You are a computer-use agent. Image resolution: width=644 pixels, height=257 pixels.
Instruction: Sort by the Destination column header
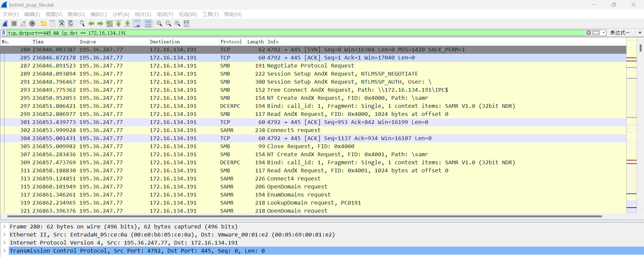(x=183, y=42)
